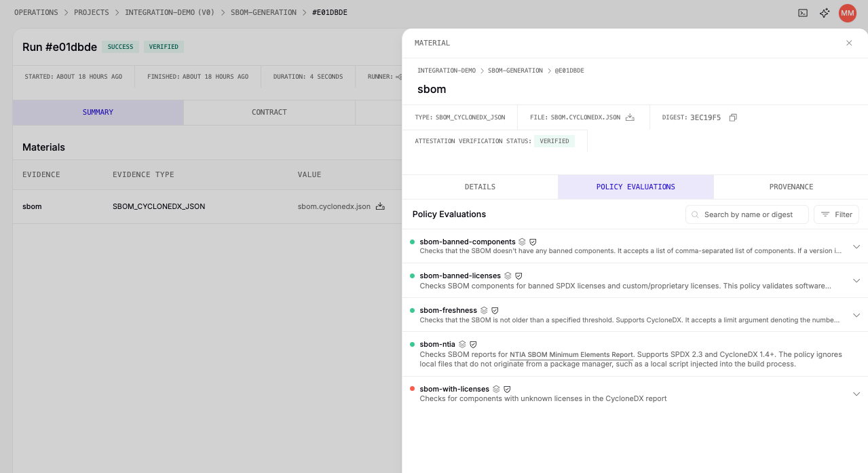Click @E01DBDE in panel breadcrumb
868x473 pixels.
pos(569,71)
